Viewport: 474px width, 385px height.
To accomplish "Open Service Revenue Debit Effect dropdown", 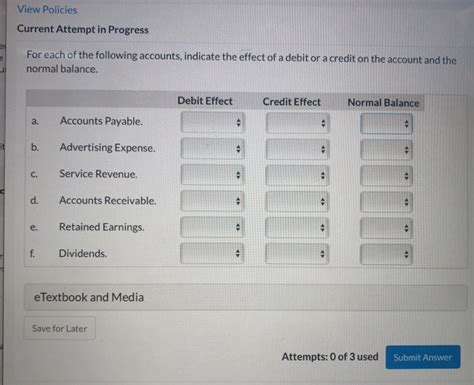I will [212, 175].
